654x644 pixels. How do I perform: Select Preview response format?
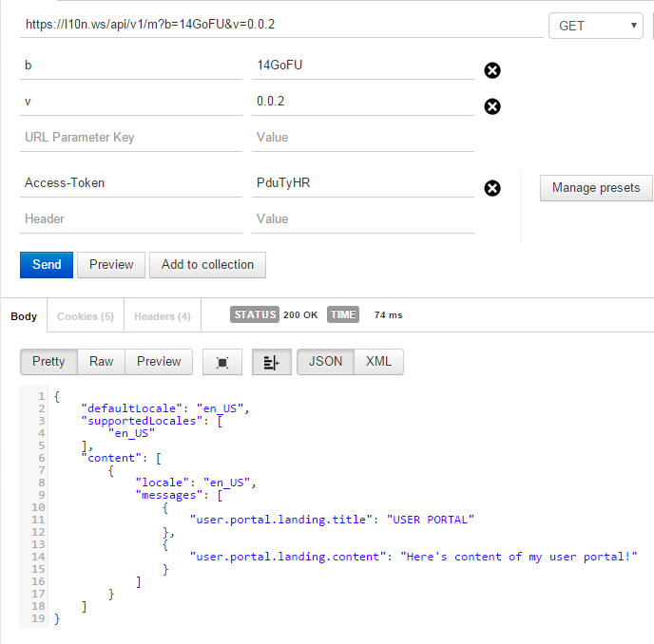159,362
